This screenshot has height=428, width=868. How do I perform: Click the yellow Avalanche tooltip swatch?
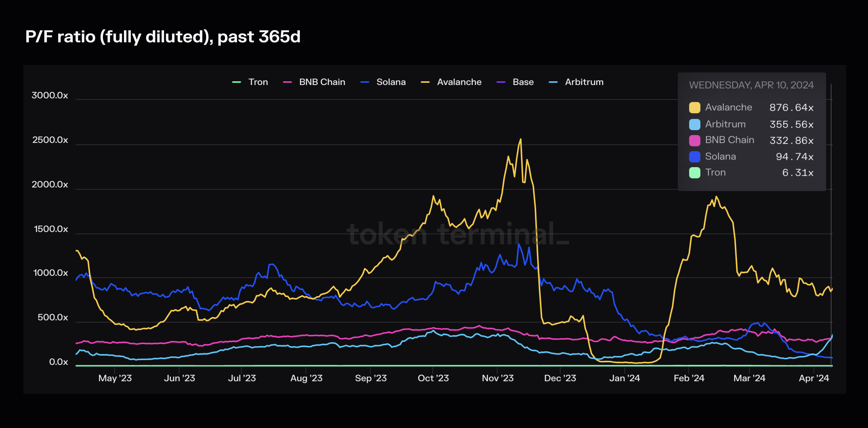[x=694, y=108]
